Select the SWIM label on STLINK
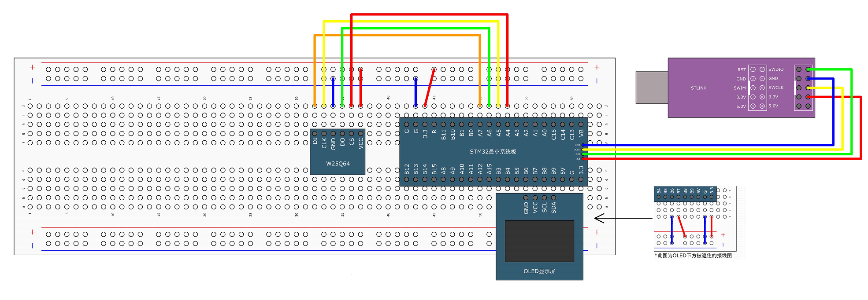 point(740,88)
